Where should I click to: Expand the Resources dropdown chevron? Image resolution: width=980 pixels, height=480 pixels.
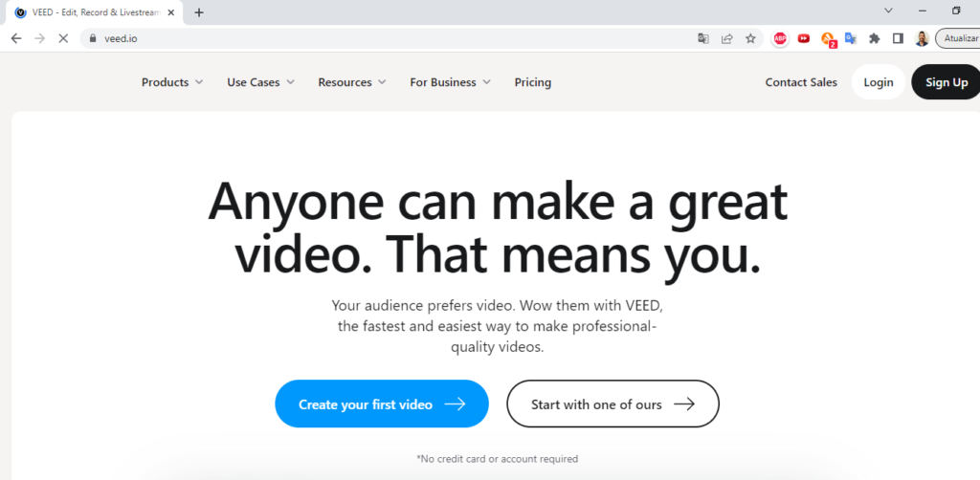382,82
